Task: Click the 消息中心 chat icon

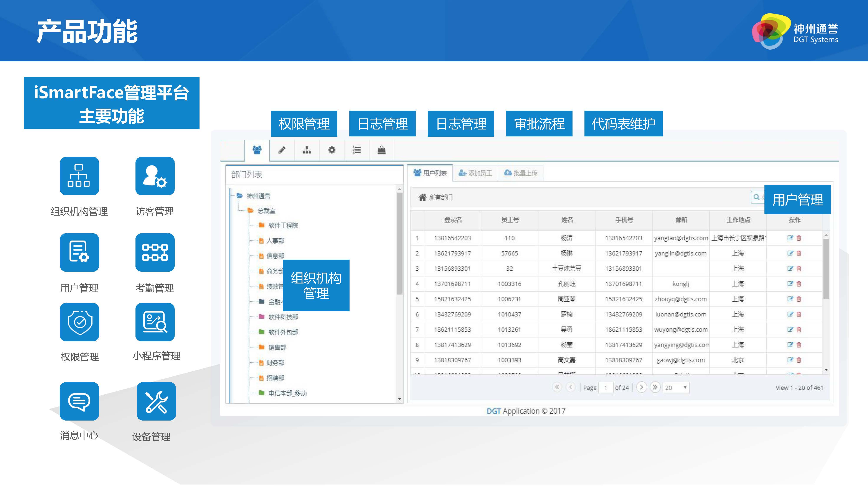Action: [79, 401]
